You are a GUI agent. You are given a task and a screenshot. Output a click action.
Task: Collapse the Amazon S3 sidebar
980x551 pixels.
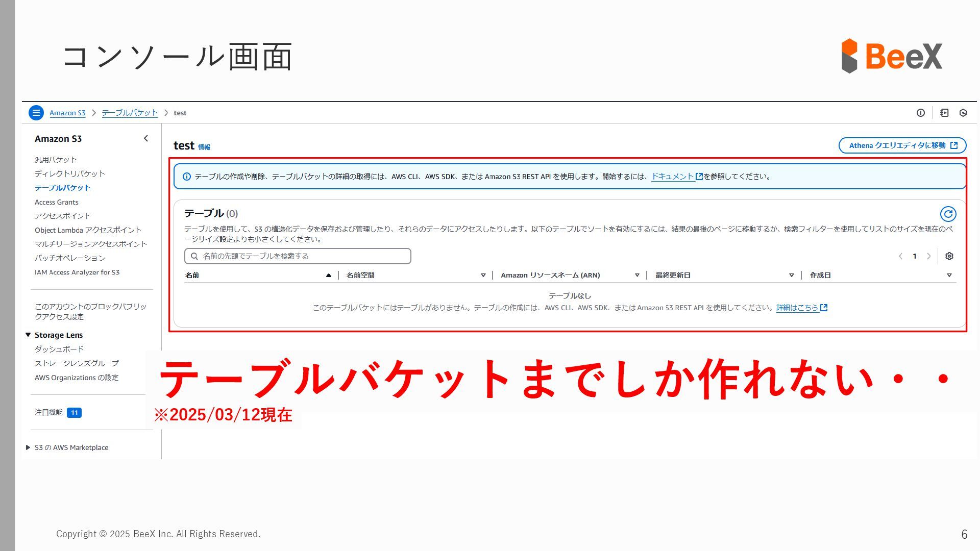pyautogui.click(x=146, y=138)
